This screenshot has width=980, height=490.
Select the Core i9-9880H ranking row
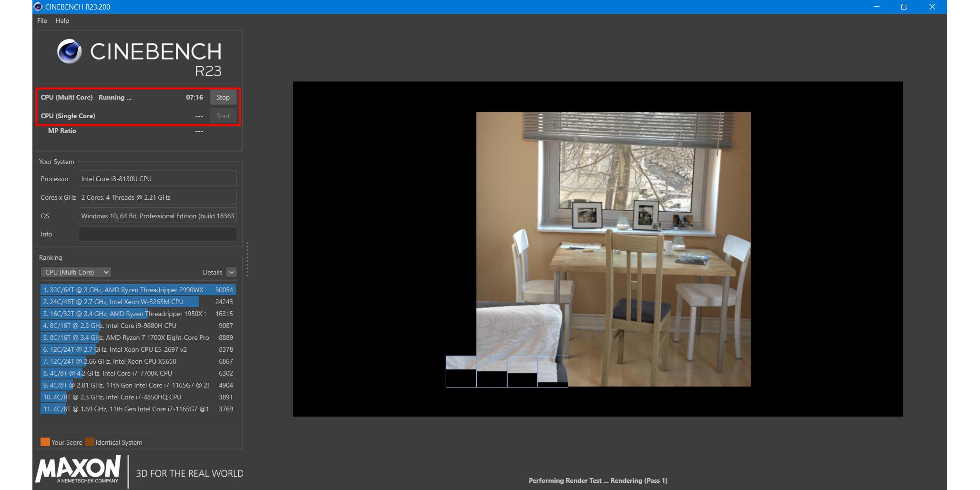138,326
